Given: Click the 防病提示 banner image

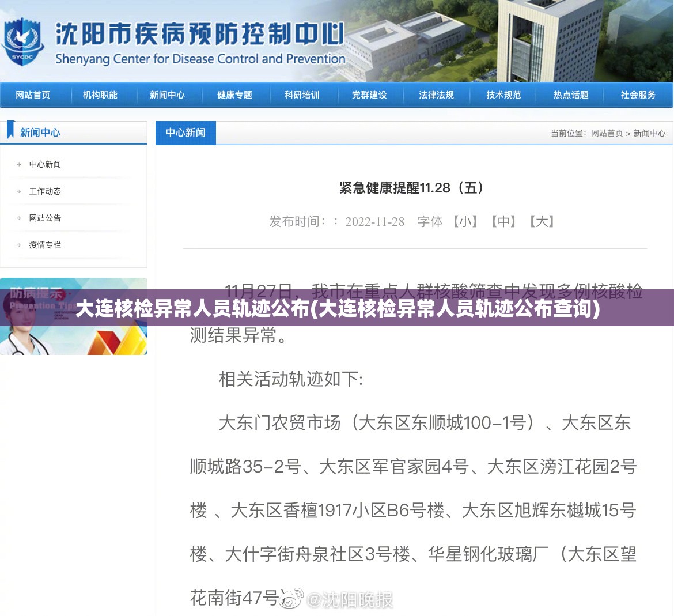Looking at the screenshot, I should click(x=74, y=316).
